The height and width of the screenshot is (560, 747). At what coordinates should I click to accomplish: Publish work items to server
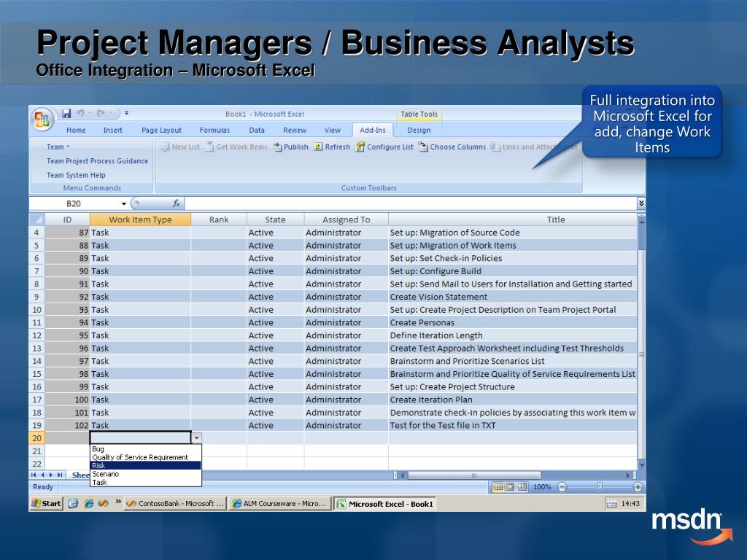pos(290,147)
